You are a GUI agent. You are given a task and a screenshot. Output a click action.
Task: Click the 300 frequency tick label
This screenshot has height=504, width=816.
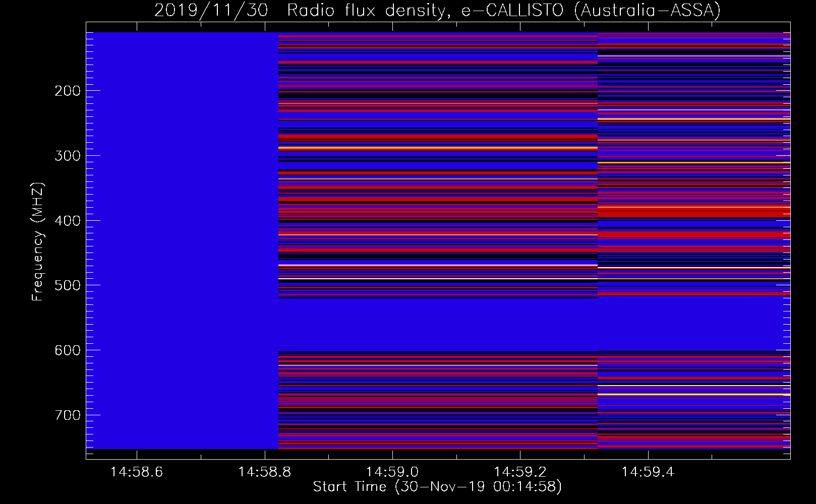tap(68, 156)
